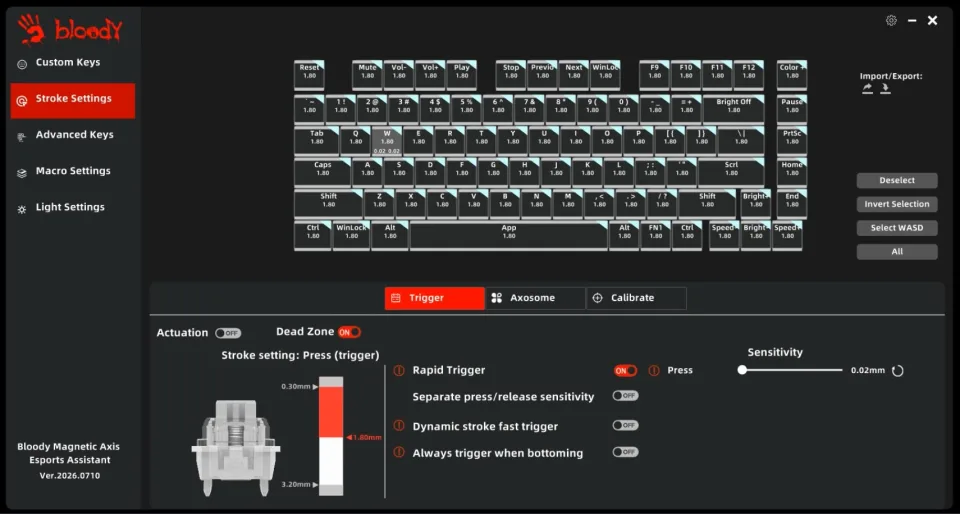Viewport: 960px width, 514px height.
Task: Select the Vol+ key
Action: [x=430, y=75]
